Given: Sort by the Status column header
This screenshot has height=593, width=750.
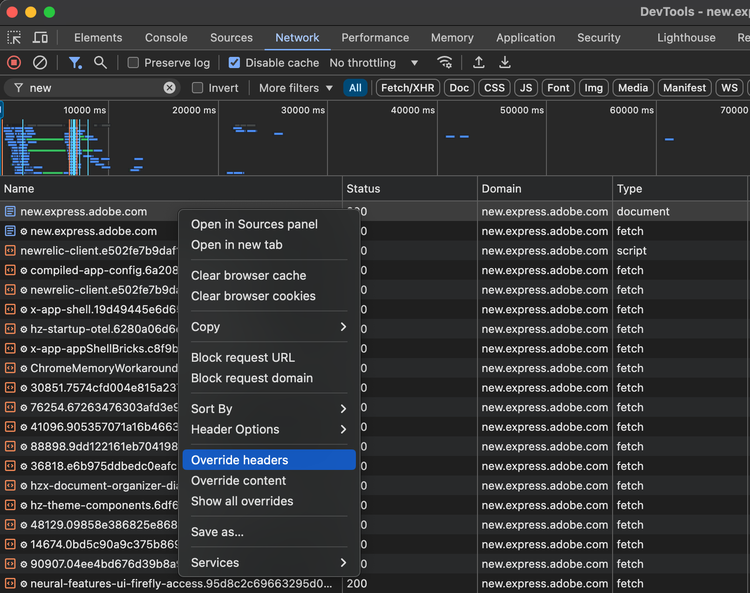Looking at the screenshot, I should [x=408, y=188].
